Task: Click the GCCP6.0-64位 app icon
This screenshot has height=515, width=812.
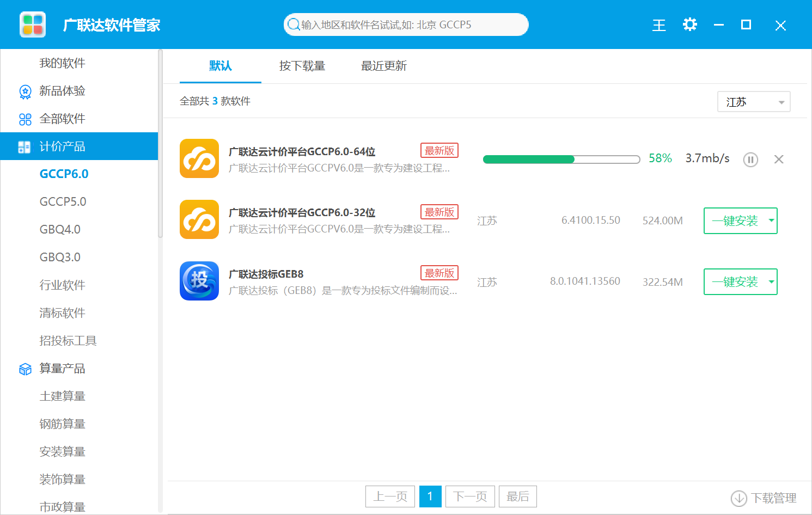Action: coord(199,158)
